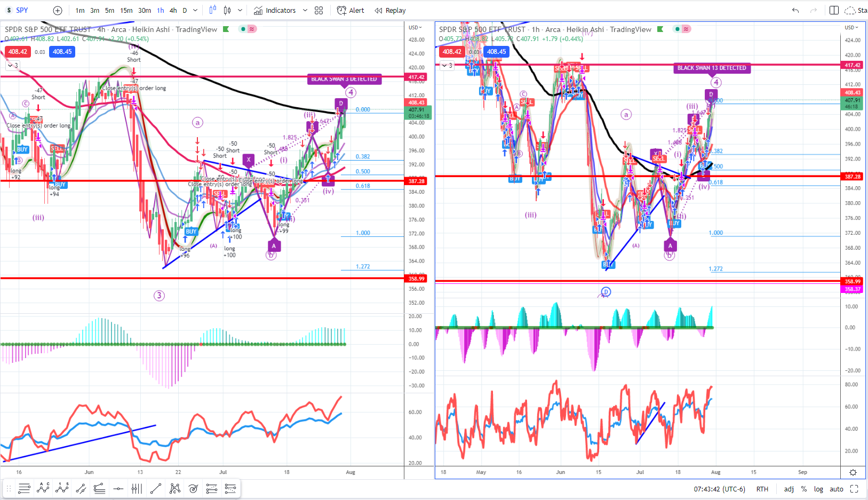The height and width of the screenshot is (500, 868).
Task: Select the D daily timeframe
Action: (185, 10)
